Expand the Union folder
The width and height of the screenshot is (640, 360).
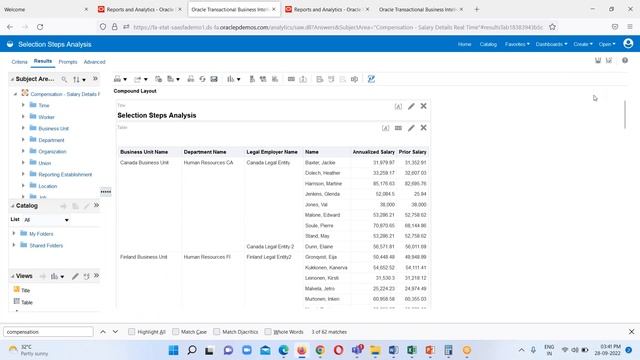pyautogui.click(x=23, y=162)
